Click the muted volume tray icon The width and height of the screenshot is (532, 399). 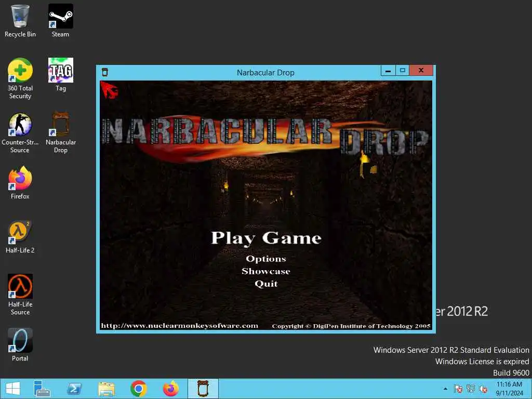tap(483, 389)
